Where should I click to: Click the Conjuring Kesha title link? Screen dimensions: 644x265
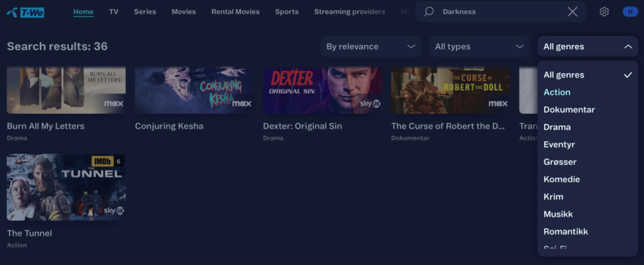click(x=169, y=126)
